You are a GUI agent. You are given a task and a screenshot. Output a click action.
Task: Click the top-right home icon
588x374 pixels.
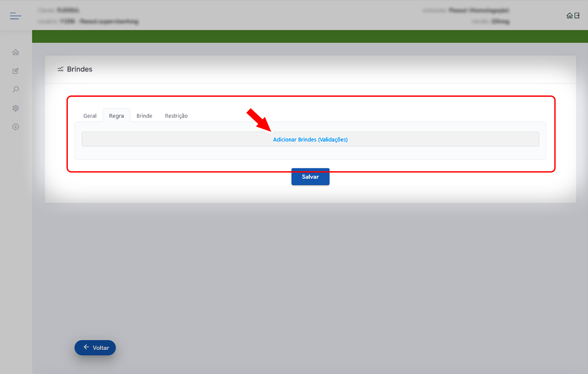coord(569,16)
